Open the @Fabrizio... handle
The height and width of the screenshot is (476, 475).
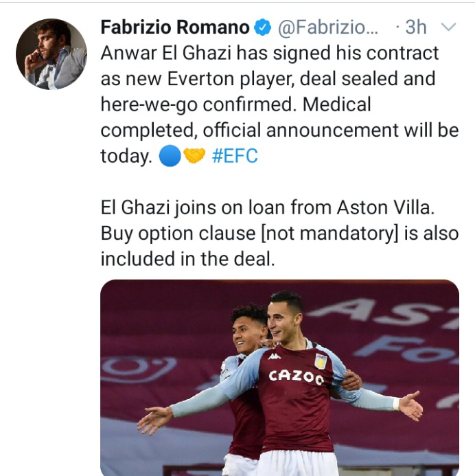328,27
